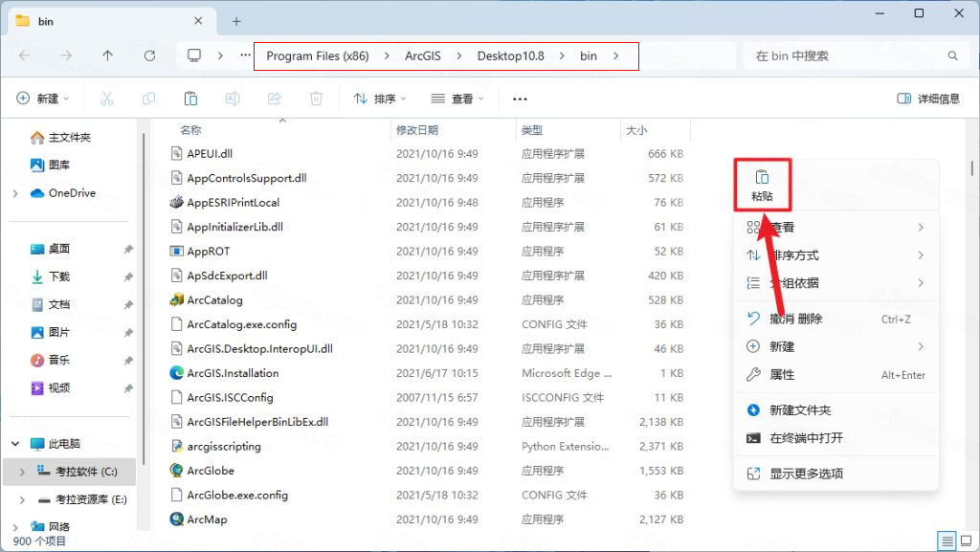
Task: Click Desktop10.8 in the address breadcrumb
Action: pyautogui.click(x=511, y=55)
